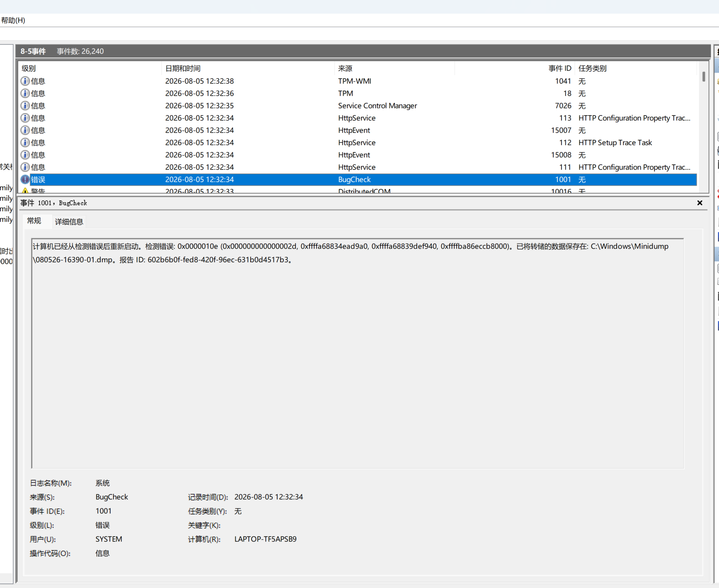Viewport: 719px width, 588px height.
Task: Click the computer name LAPTOP-TF5APSB9
Action: tap(265, 539)
